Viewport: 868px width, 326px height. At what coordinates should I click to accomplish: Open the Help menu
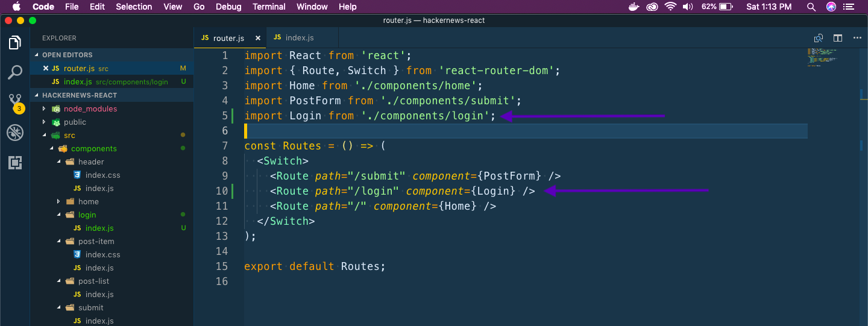(x=348, y=7)
